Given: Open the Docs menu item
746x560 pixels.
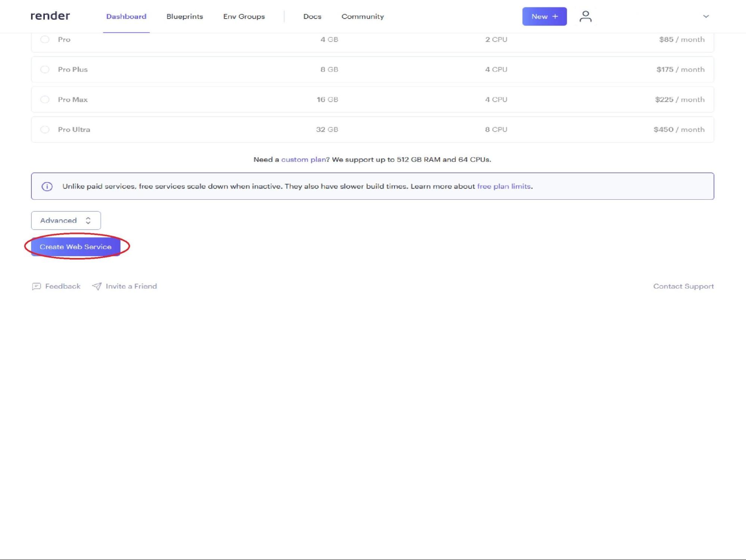Looking at the screenshot, I should pos(312,16).
